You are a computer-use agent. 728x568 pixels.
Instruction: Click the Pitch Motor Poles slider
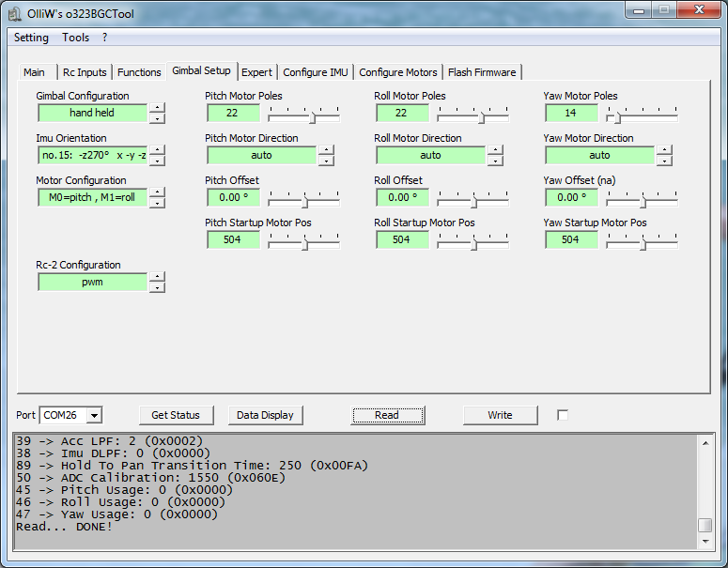[x=303, y=114]
